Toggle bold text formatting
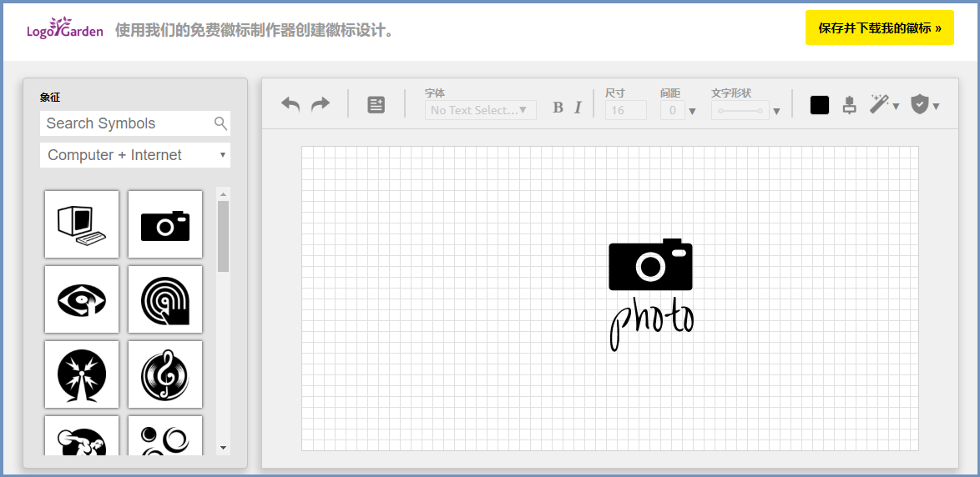This screenshot has height=477, width=980. [x=558, y=108]
